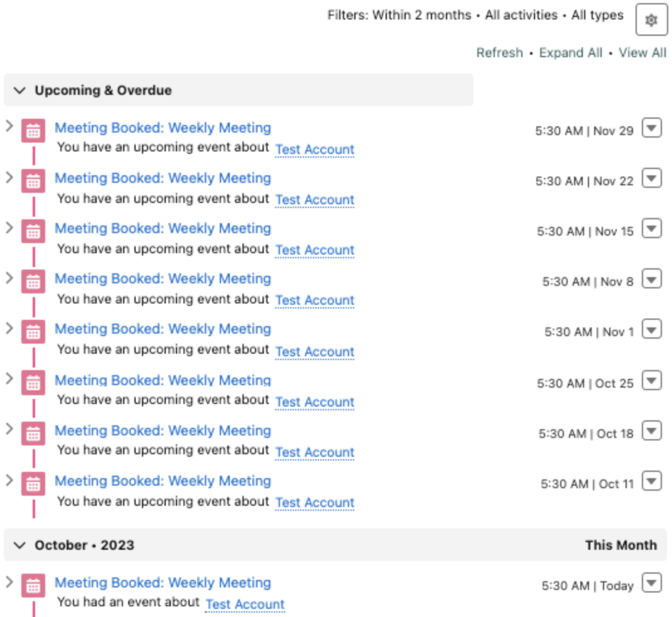Open the Nov 15 Weekly Meeting title link

click(163, 229)
